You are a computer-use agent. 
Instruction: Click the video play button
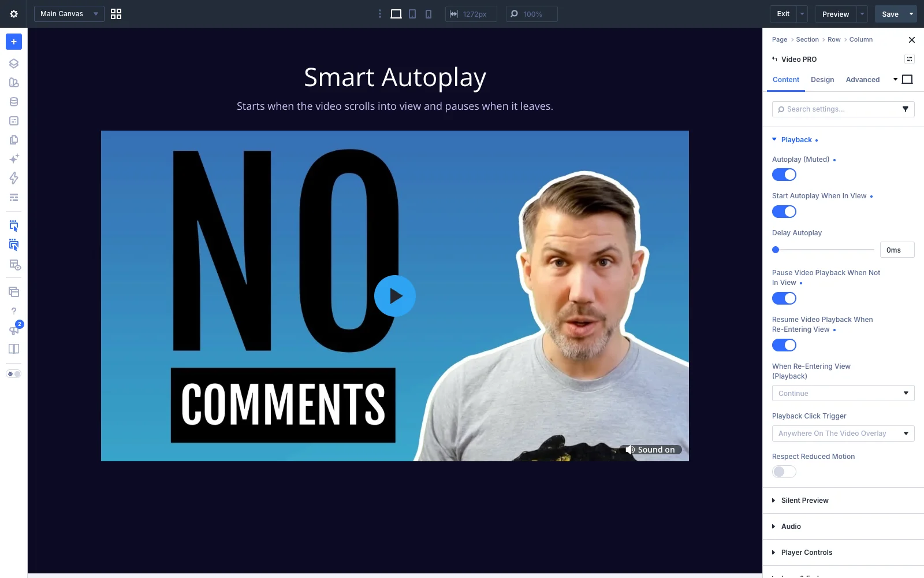[x=395, y=296]
